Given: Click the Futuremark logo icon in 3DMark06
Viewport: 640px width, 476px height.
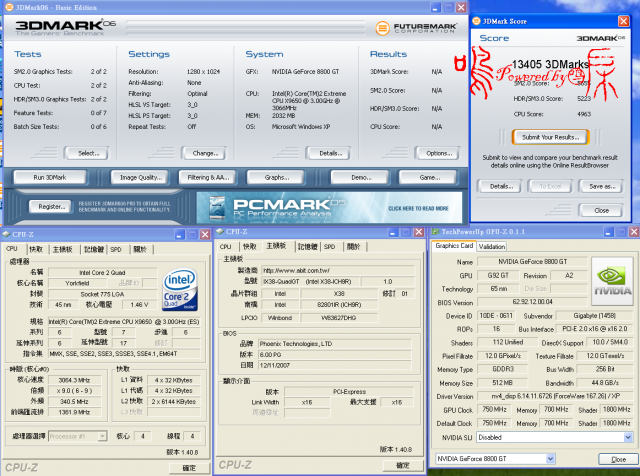Looking at the screenshot, I should [x=382, y=28].
